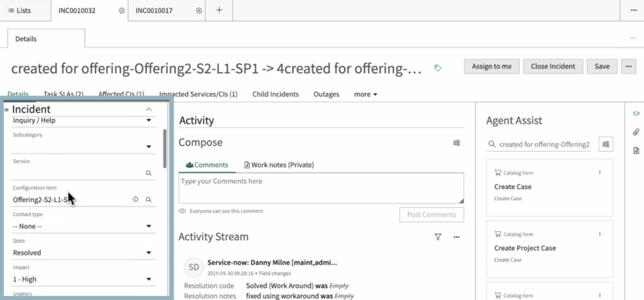The height and width of the screenshot is (300, 644).
Task: Click the tag icon beside the incident title
Action: tap(438, 68)
